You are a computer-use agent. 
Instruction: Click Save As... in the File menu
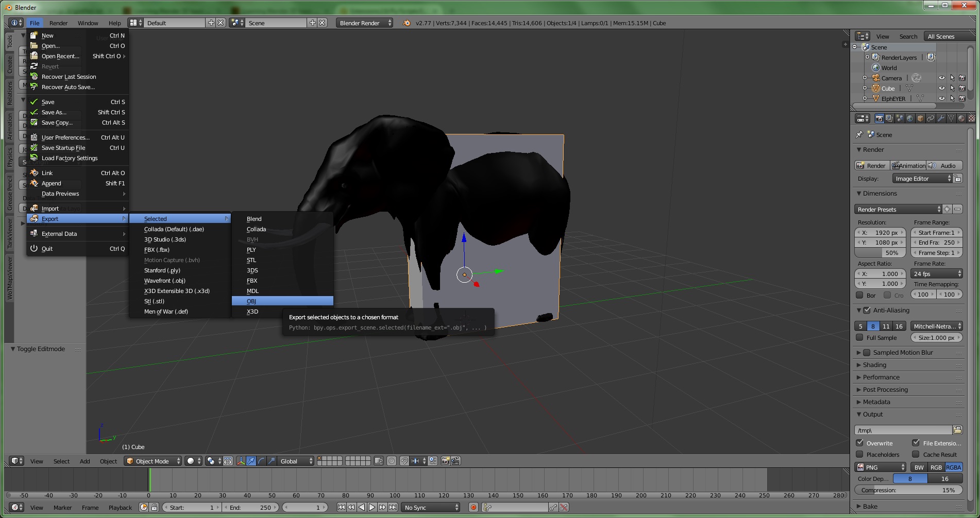[x=77, y=112]
